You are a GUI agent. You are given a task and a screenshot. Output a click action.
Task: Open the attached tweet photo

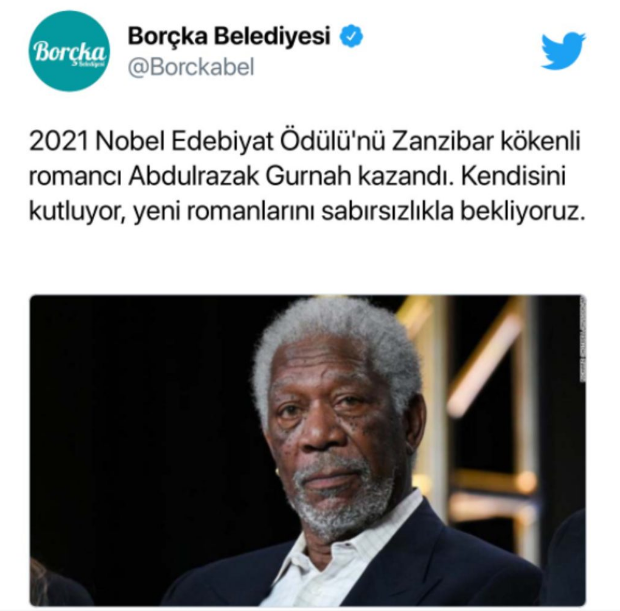pos(308,450)
